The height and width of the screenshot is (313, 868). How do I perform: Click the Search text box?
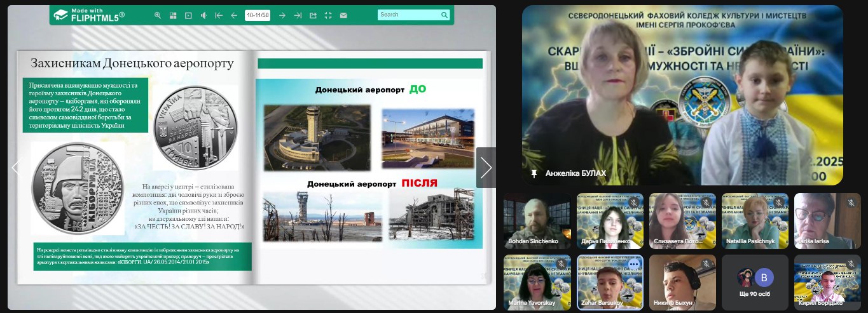point(407,15)
